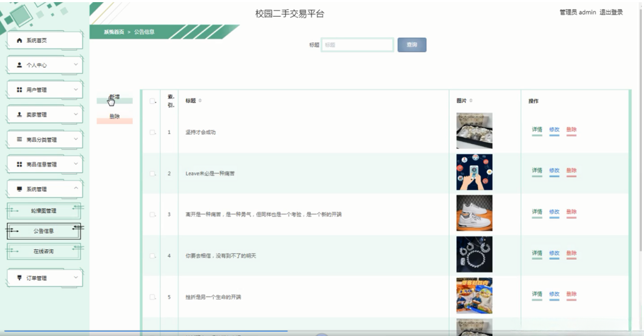Image resolution: width=644 pixels, height=336 pixels.
Task: Click 修改 for 挫折是另一个生命的开端
Action: [x=554, y=294]
